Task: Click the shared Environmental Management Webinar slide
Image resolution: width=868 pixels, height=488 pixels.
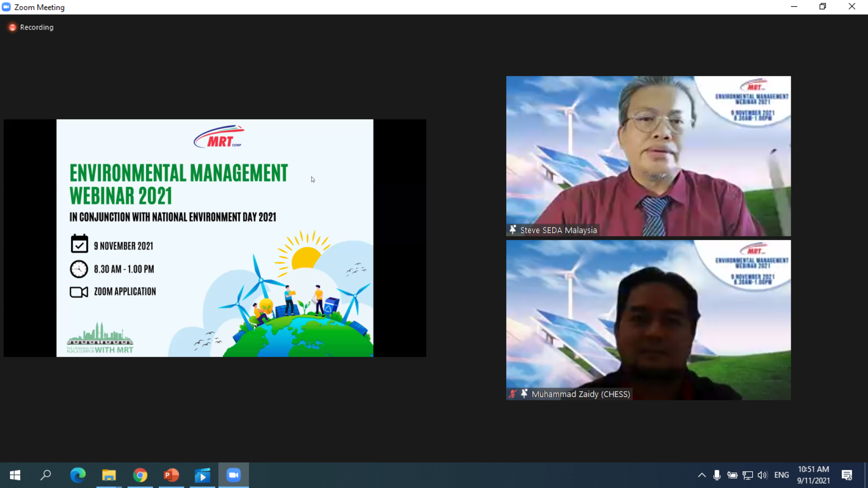Action: click(x=215, y=238)
